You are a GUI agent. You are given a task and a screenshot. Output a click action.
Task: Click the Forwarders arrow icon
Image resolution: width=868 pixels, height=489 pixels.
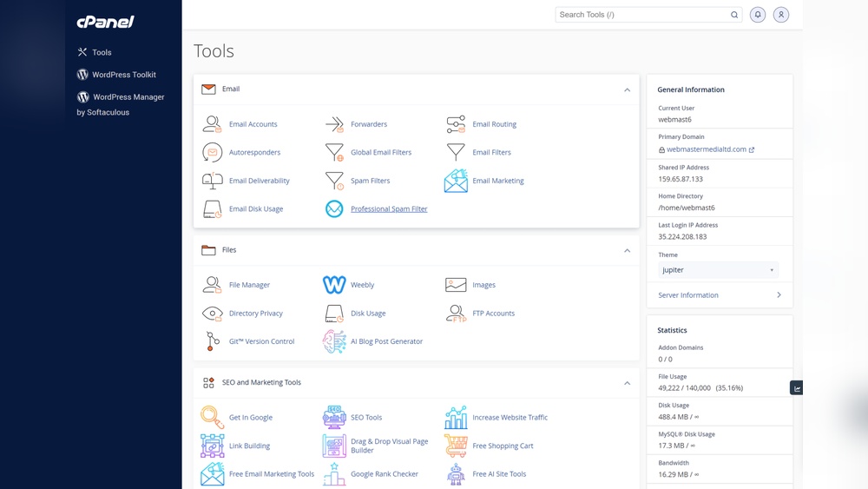334,124
